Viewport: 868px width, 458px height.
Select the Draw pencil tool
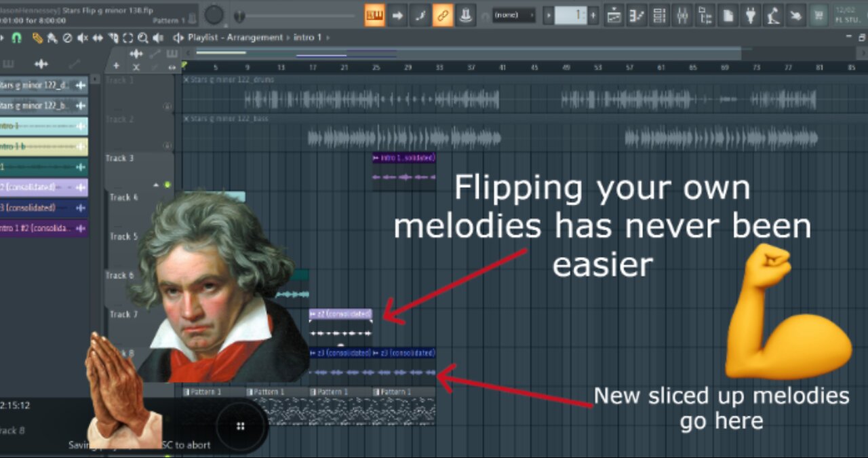(37, 38)
